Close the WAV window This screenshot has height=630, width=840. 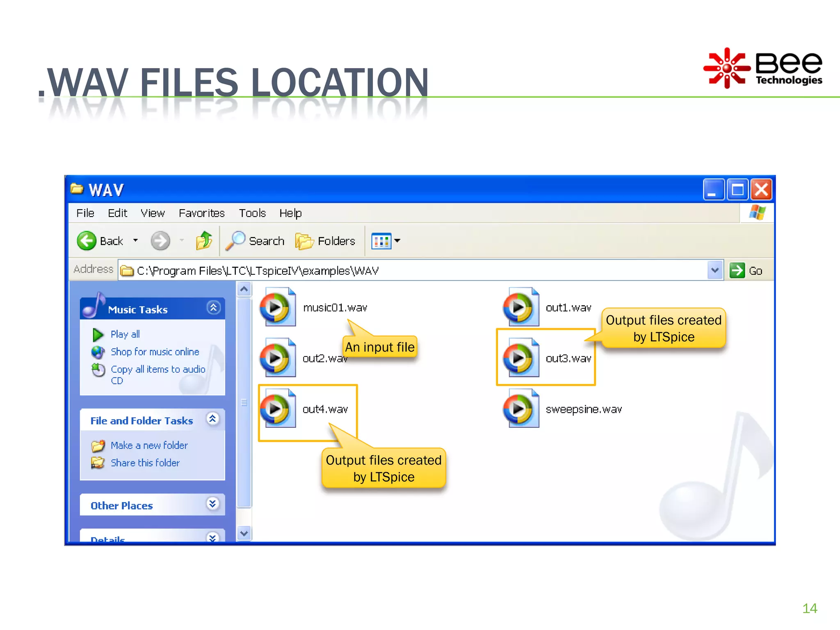[761, 189]
